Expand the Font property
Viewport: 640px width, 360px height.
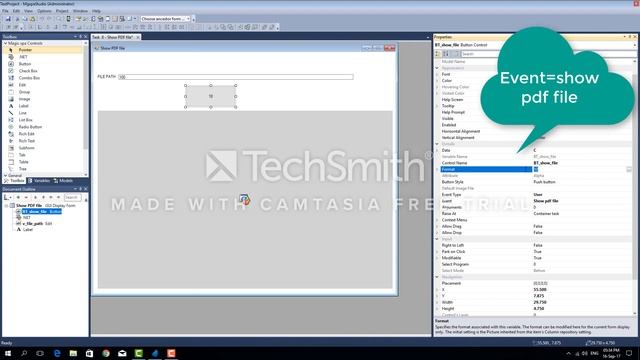(438, 74)
